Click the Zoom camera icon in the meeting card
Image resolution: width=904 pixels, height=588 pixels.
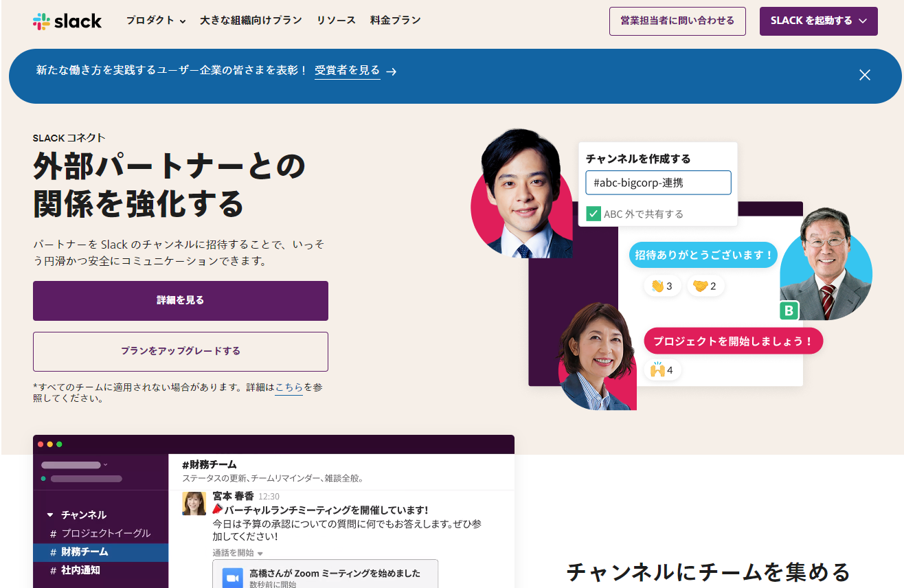click(233, 579)
